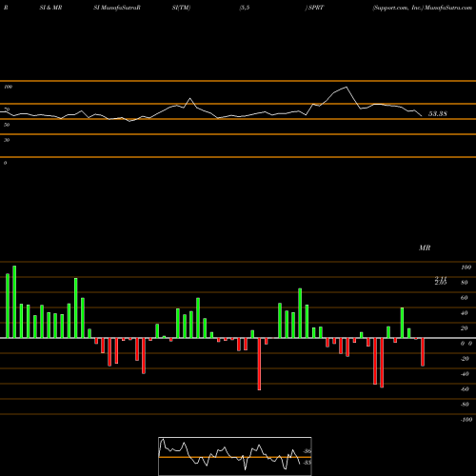Click the 60 label on the MR axis
Screen dimensions: 476x476
click(x=464, y=298)
